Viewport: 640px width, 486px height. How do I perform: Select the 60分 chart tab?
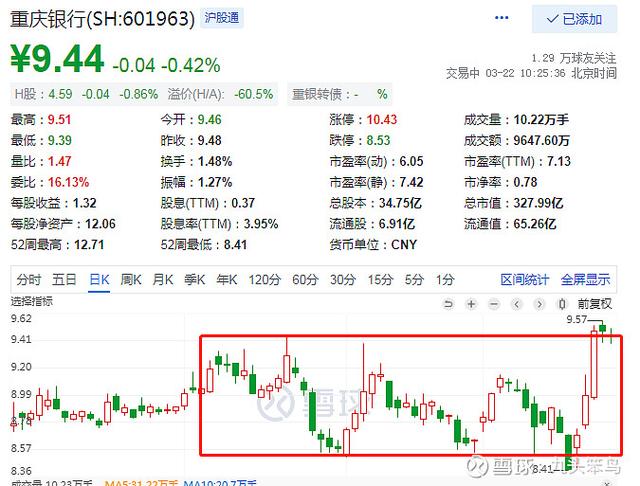305,280
